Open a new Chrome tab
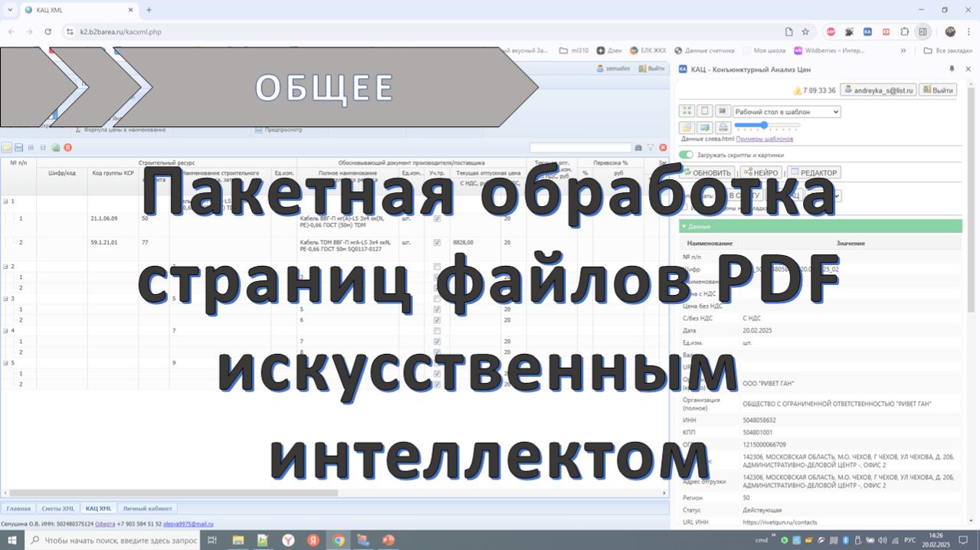Viewport: 980px width, 550px height. pyautogui.click(x=149, y=10)
